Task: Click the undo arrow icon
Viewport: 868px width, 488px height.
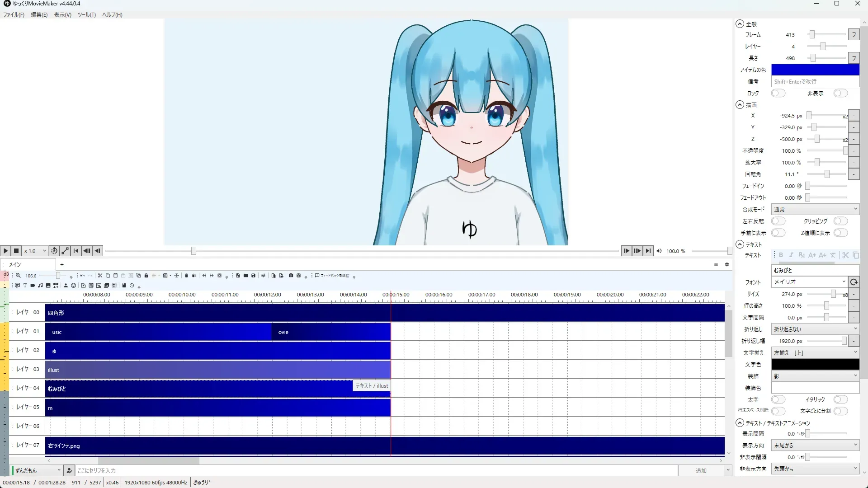Action: coord(82,276)
